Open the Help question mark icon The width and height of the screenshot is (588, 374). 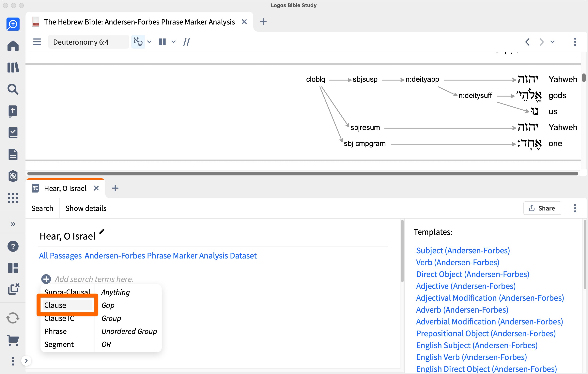13,246
